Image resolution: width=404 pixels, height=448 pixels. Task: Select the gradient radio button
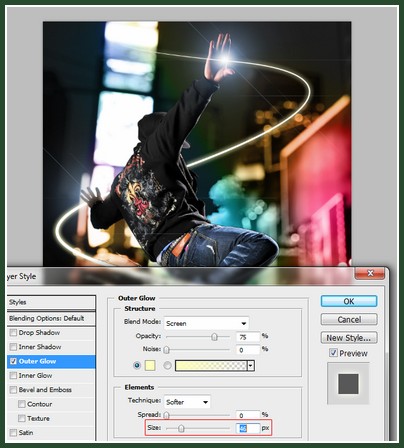click(x=167, y=366)
